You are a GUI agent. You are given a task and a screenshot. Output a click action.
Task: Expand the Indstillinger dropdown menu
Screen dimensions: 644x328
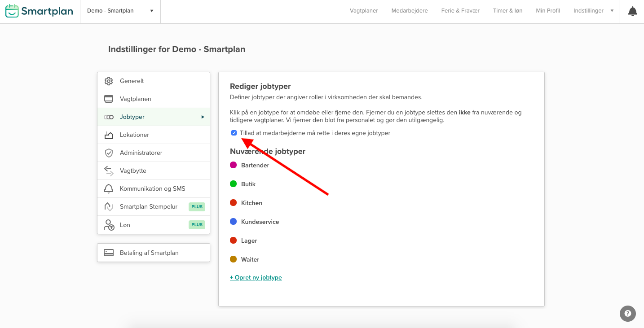(593, 11)
